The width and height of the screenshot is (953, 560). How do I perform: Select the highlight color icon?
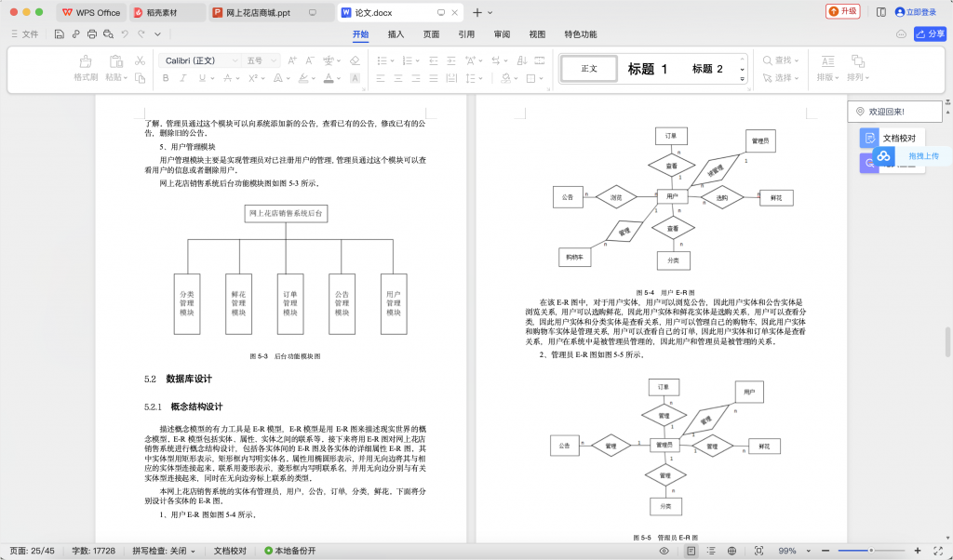[x=302, y=78]
